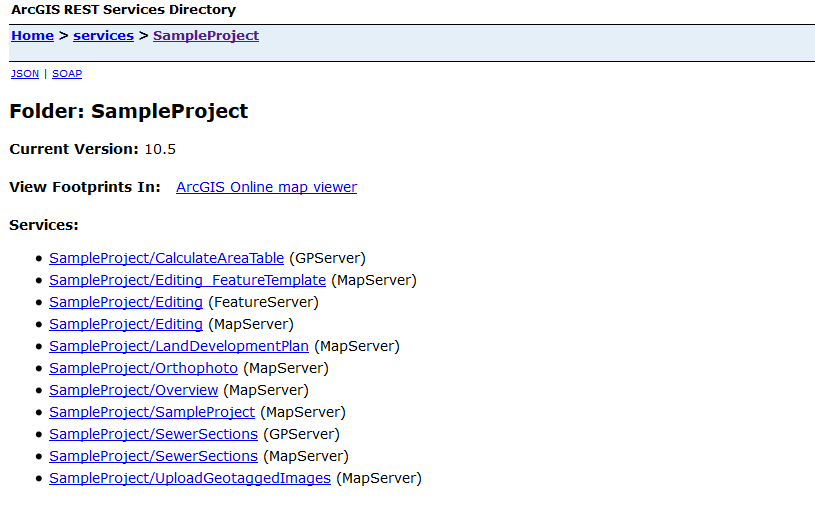Open the SOAP format link
The image size is (815, 510).
(x=67, y=74)
